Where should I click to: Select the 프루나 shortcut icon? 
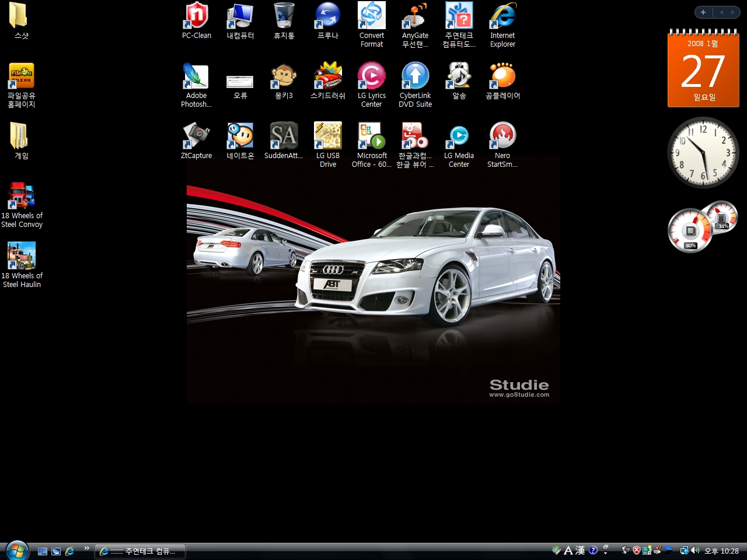point(328,21)
